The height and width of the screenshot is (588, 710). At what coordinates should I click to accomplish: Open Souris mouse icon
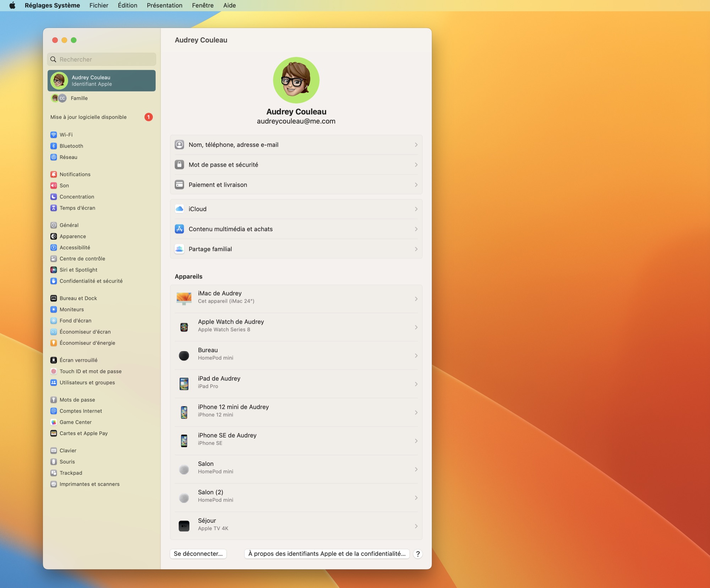tap(54, 462)
